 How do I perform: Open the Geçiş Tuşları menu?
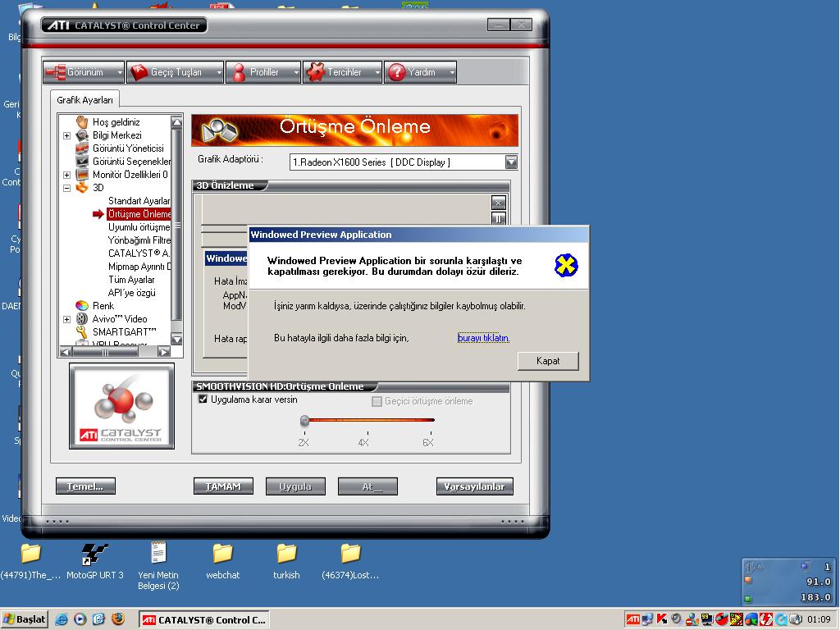pyautogui.click(x=175, y=72)
